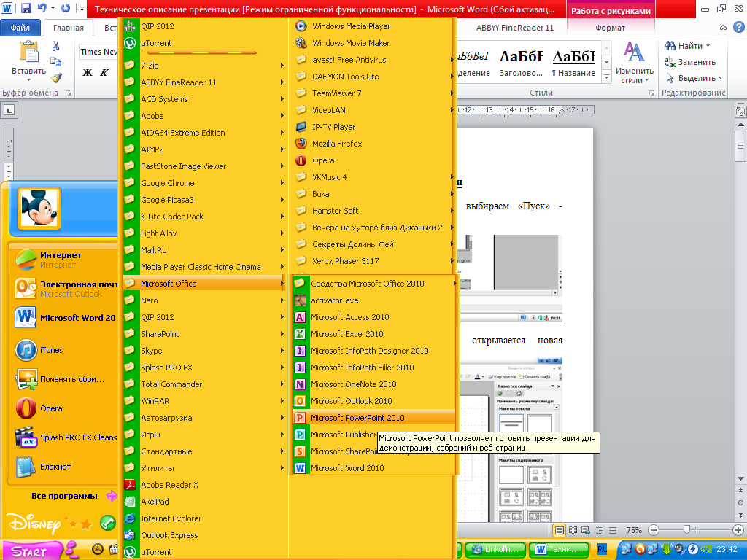Screen dimensions: 747x560
Task: Open Интернет browser shortcut in Start menu
Action: pyautogui.click(x=63, y=260)
